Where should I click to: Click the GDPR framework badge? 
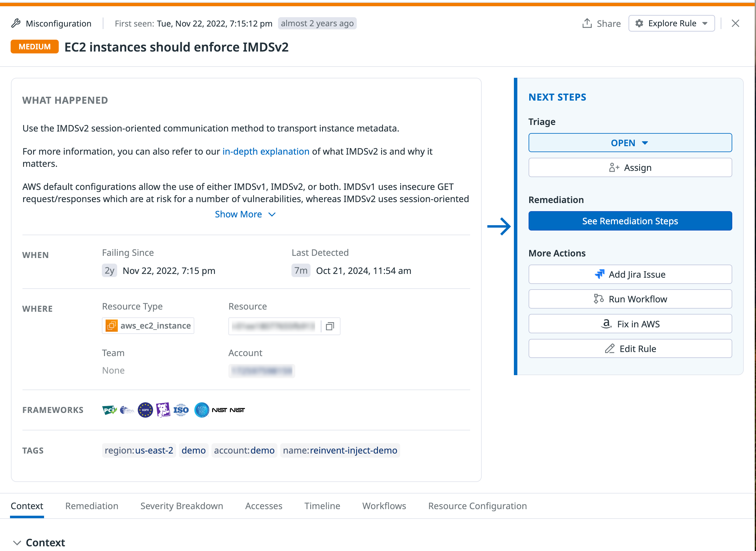(145, 410)
